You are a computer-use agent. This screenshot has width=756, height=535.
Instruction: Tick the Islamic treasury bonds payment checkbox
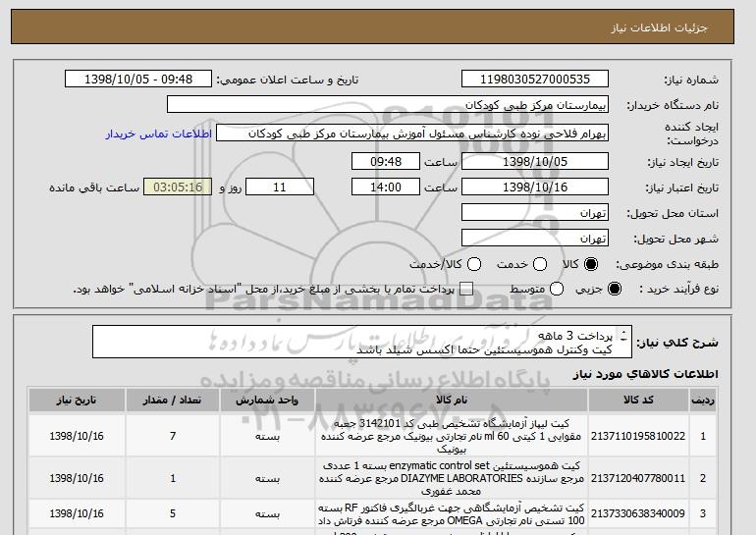[466, 289]
